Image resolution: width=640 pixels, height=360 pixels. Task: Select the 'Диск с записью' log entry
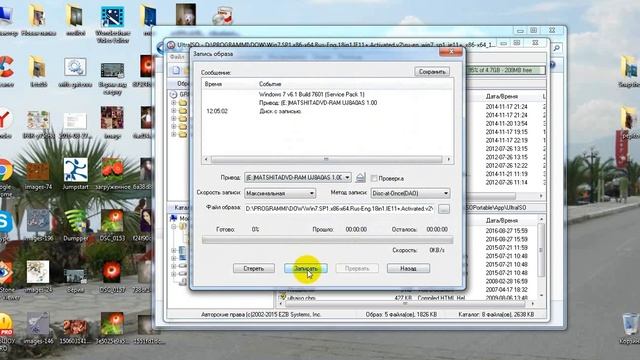tap(280, 111)
